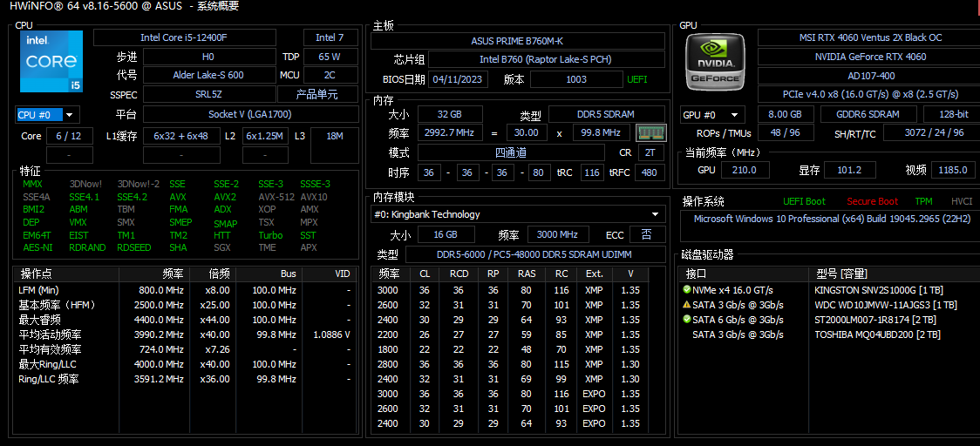Viewport: 980px width, 446px height.
Task: Click the NVIDIA GeForce logo
Action: pos(715,62)
